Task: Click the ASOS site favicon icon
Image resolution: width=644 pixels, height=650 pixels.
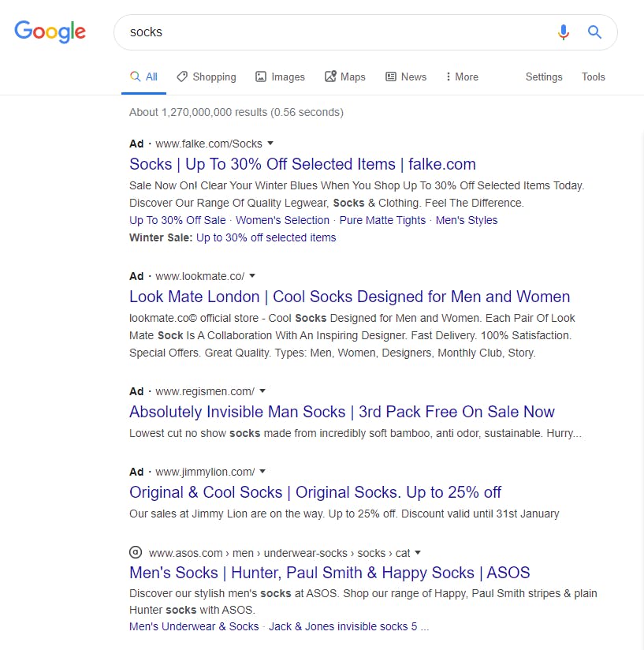Action: pyautogui.click(x=136, y=553)
